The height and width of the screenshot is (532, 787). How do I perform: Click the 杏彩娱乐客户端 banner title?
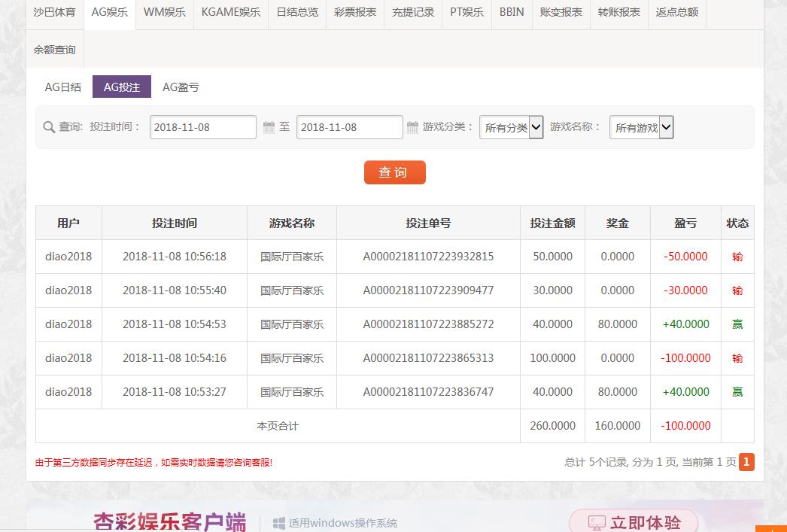169,522
